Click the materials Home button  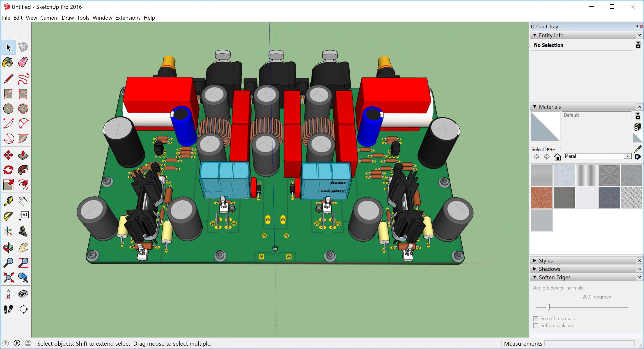coord(557,157)
